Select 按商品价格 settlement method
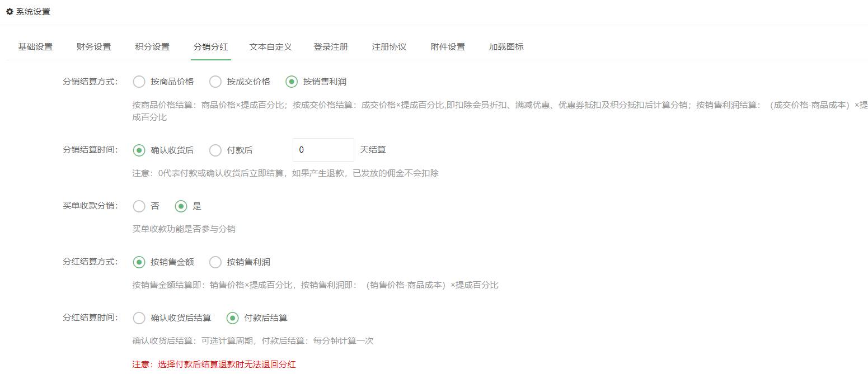 pyautogui.click(x=139, y=82)
